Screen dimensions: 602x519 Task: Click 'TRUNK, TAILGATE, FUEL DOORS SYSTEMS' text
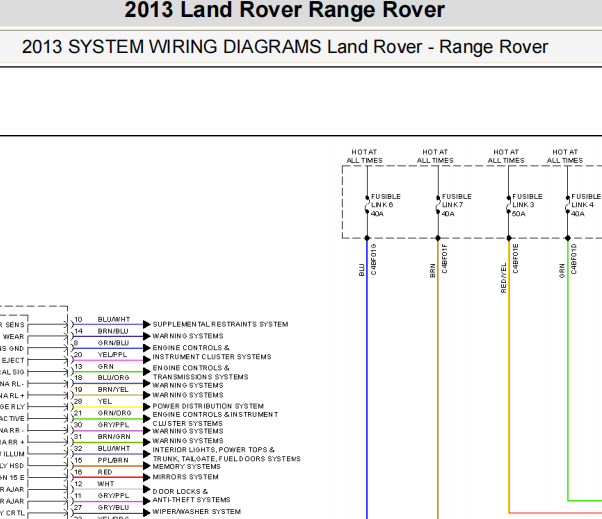(227, 459)
